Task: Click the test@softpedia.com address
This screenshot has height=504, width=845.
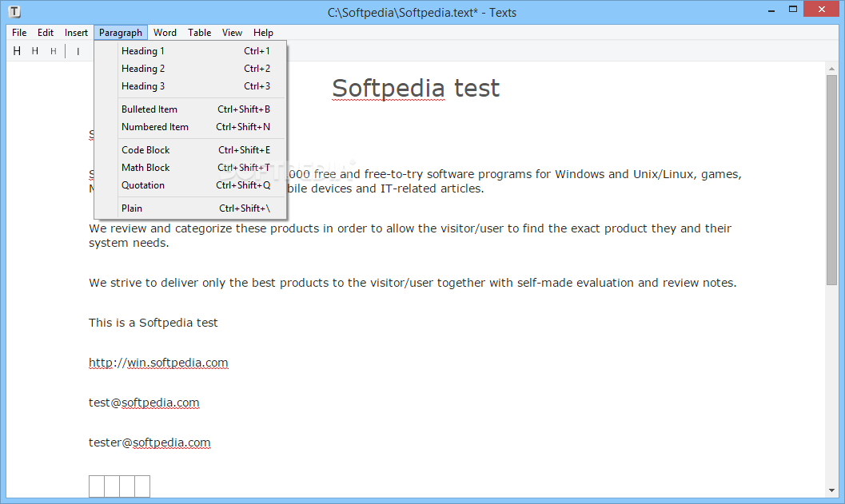Action: pyautogui.click(x=144, y=403)
